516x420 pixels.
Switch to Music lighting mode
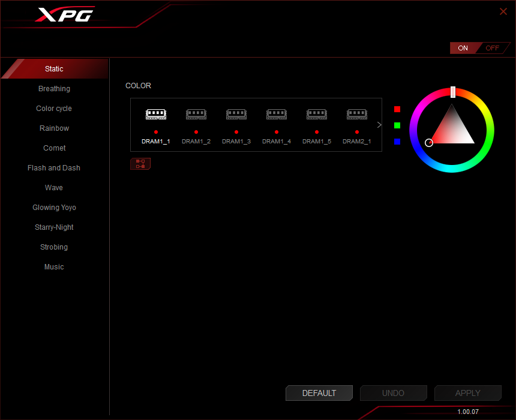pyautogui.click(x=54, y=266)
